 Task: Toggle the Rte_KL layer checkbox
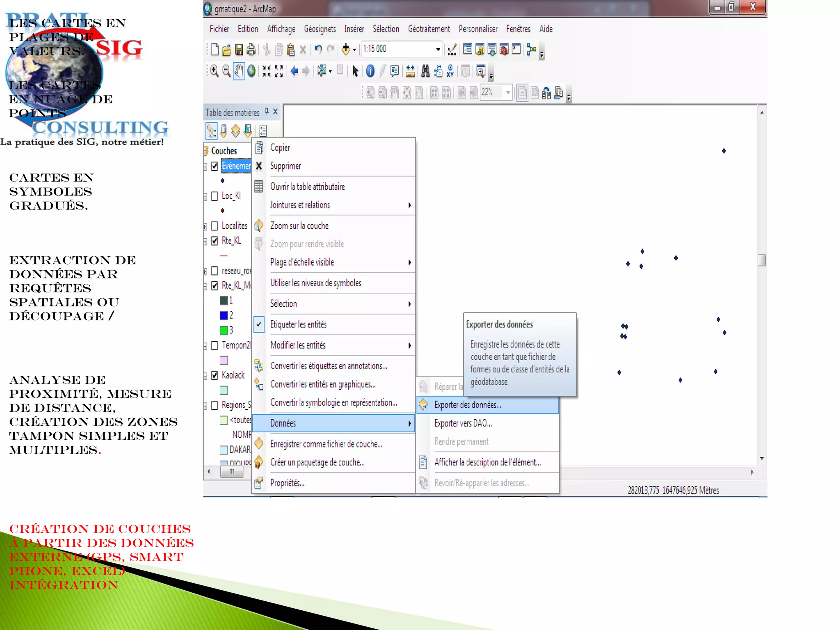(x=215, y=241)
